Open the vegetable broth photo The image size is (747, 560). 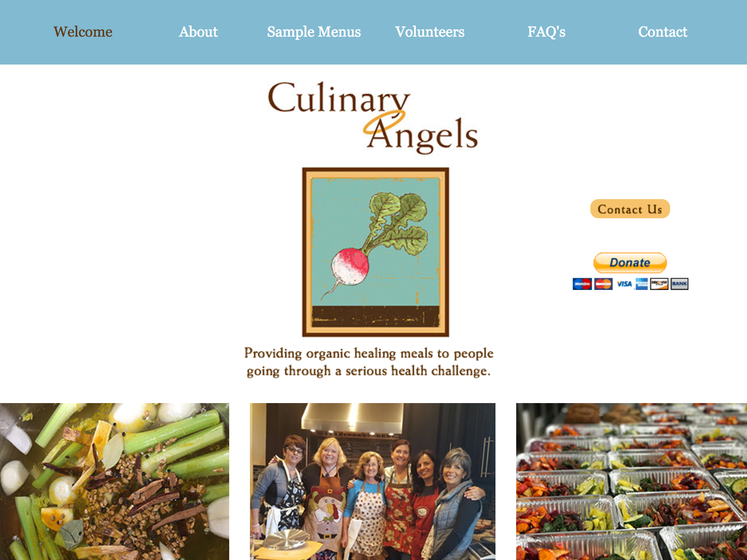[114, 482]
